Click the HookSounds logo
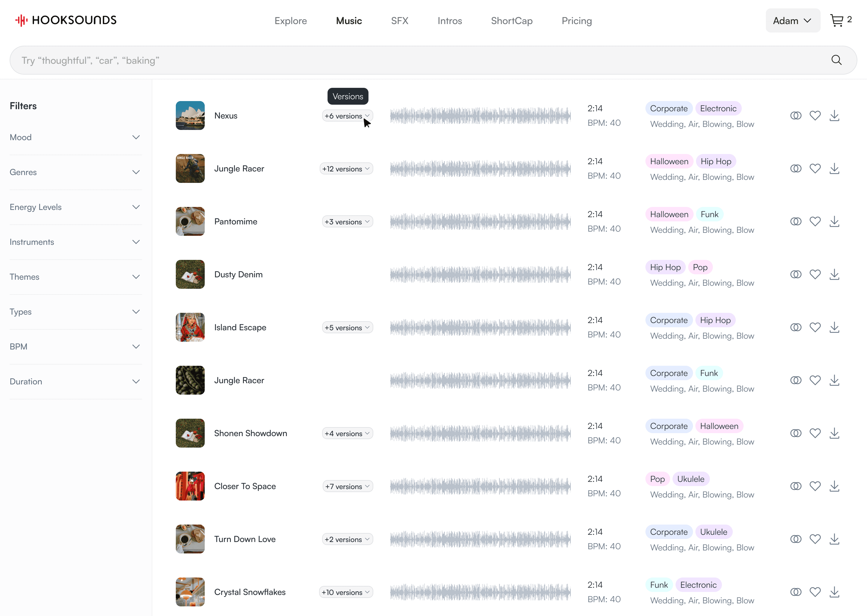The width and height of the screenshot is (867, 616). 66,20
